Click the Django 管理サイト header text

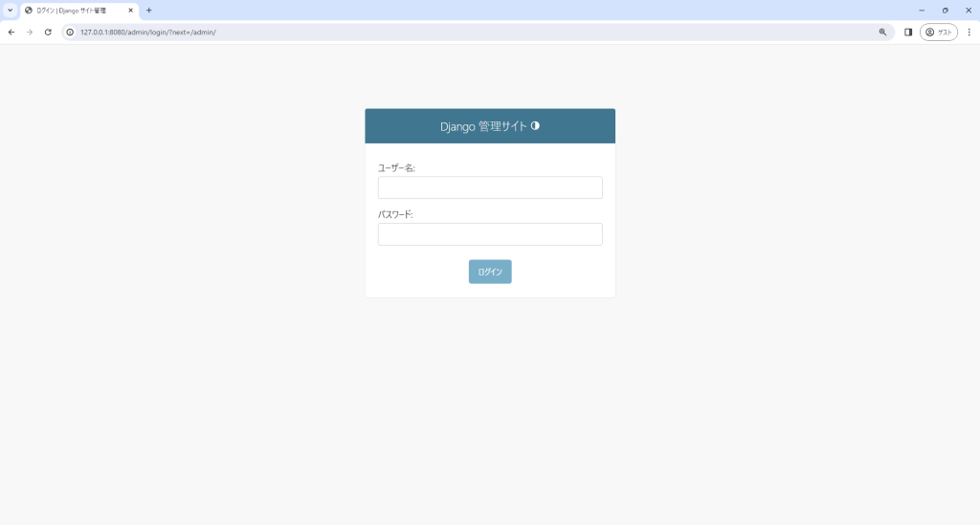click(483, 126)
